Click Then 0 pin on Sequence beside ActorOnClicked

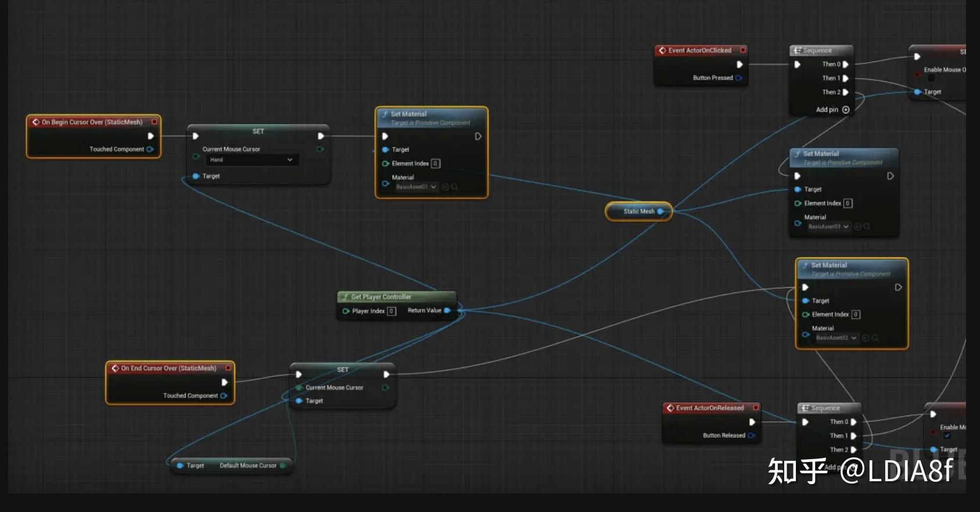coord(846,65)
